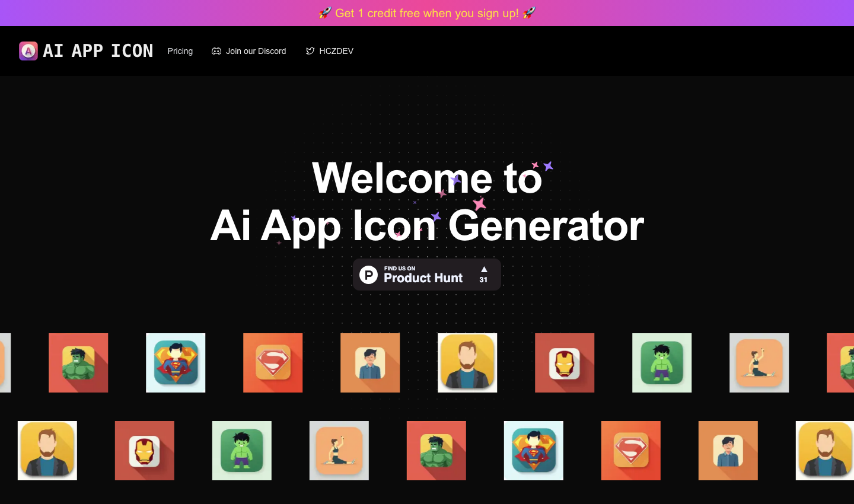The image size is (854, 504).
Task: Select upper-row Superman character icon
Action: (x=176, y=363)
